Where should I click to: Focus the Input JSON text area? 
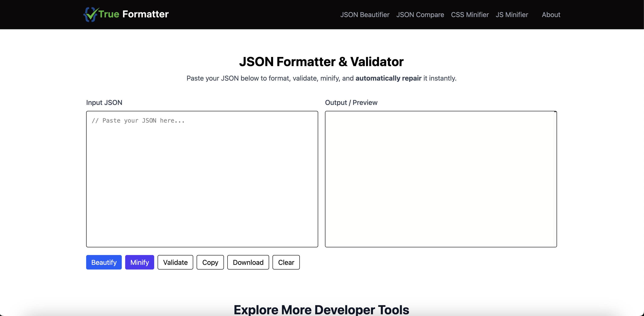point(202,179)
